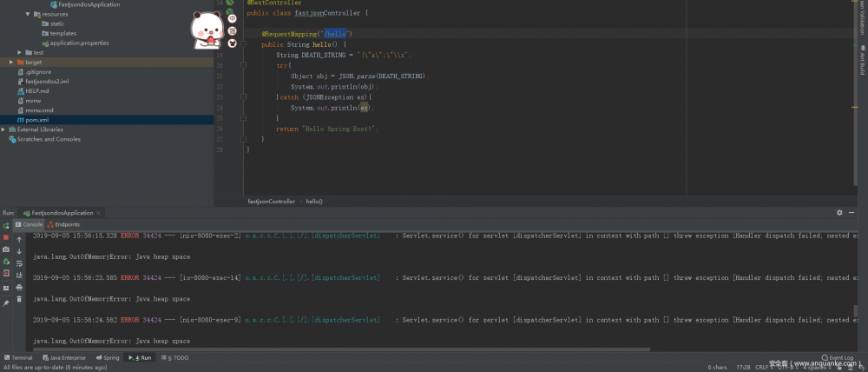Expand the target folder in project tree
This screenshot has width=868, height=372.
10,63
